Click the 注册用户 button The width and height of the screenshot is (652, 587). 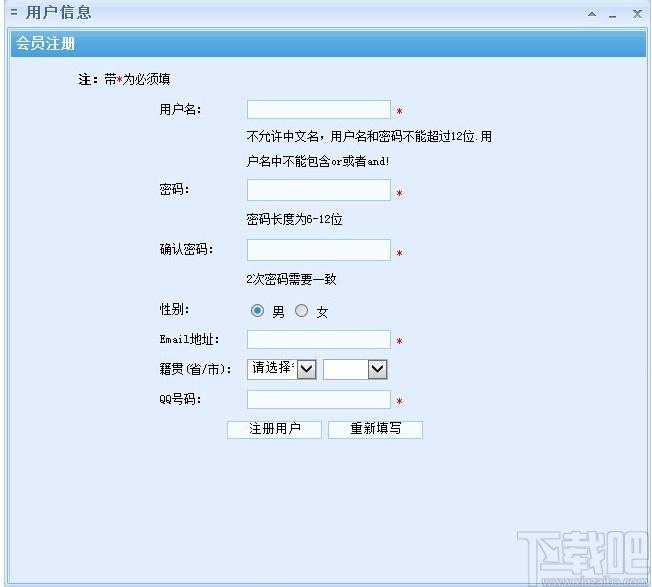point(274,429)
